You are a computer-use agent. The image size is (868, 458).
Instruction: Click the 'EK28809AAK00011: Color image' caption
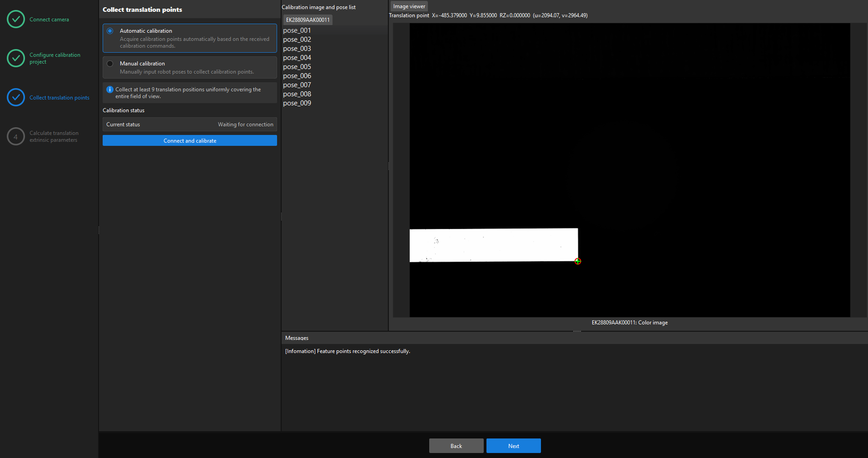630,323
